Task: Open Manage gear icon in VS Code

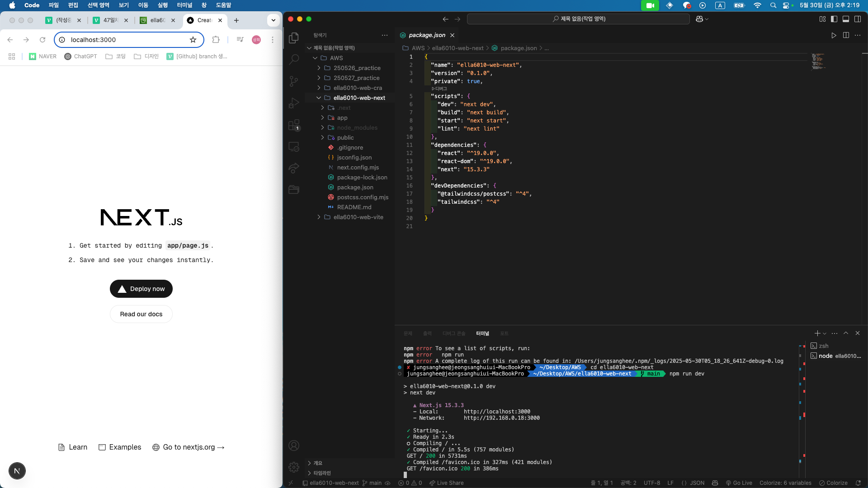Action: [x=294, y=467]
